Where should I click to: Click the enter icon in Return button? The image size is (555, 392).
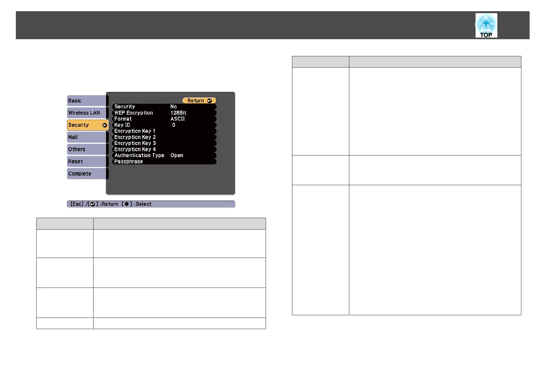click(x=210, y=101)
